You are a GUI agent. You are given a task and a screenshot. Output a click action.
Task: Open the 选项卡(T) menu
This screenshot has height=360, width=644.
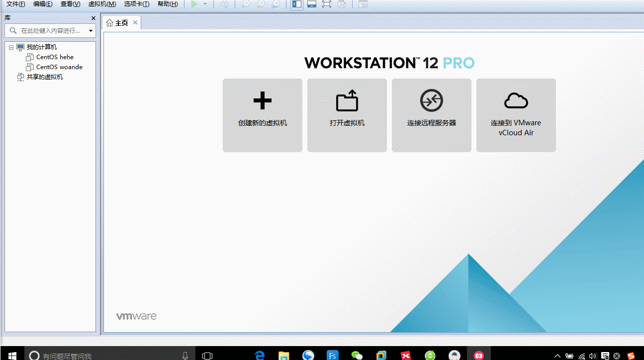[137, 4]
